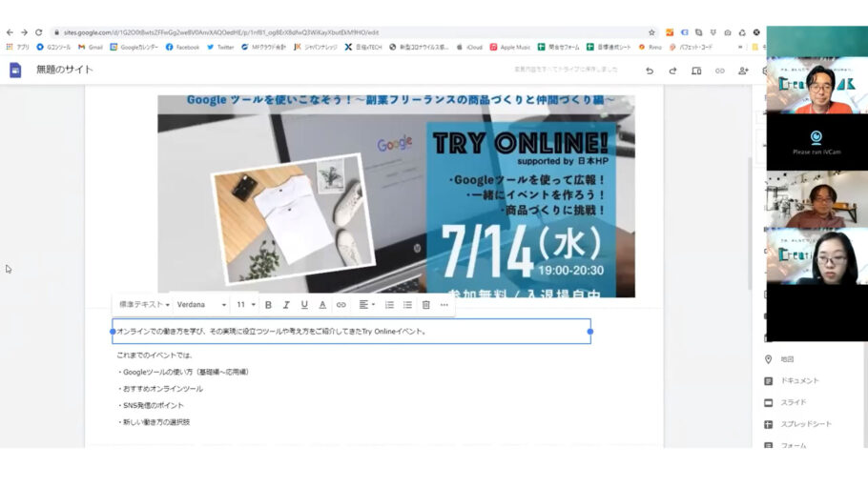The width and height of the screenshot is (868, 488).
Task: Click the page vertical scrollbar
Action: pyautogui.click(x=750, y=223)
